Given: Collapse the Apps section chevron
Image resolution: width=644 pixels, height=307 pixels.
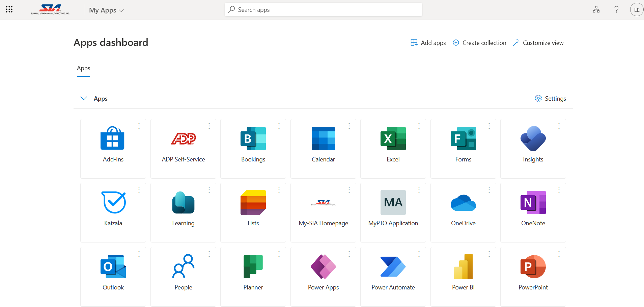Looking at the screenshot, I should coord(84,98).
